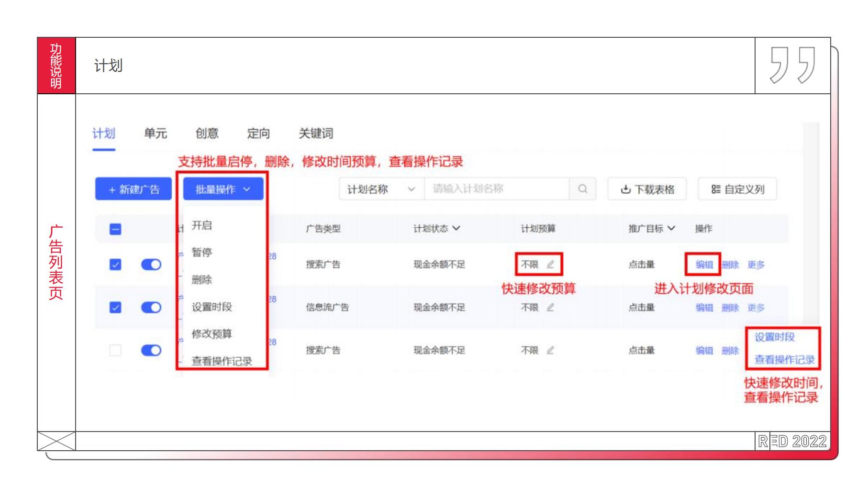Switch to the 关键词 tab
868x488 pixels.
pos(316,133)
